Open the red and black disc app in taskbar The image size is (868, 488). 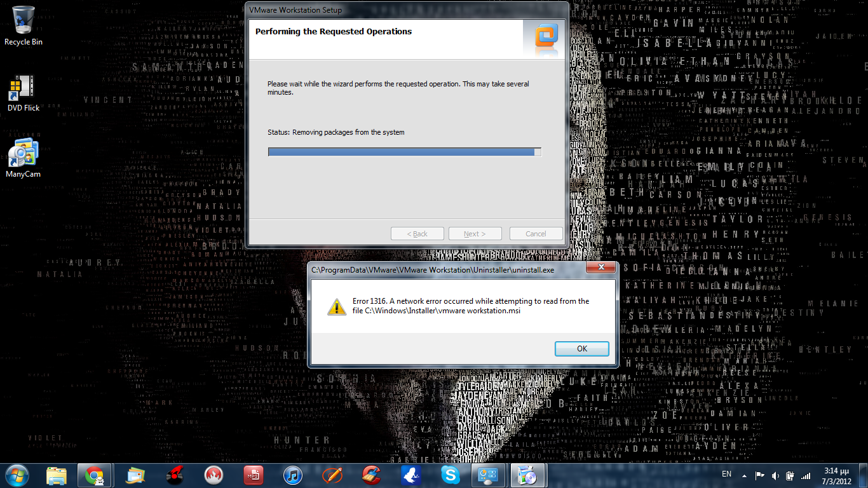(175, 475)
